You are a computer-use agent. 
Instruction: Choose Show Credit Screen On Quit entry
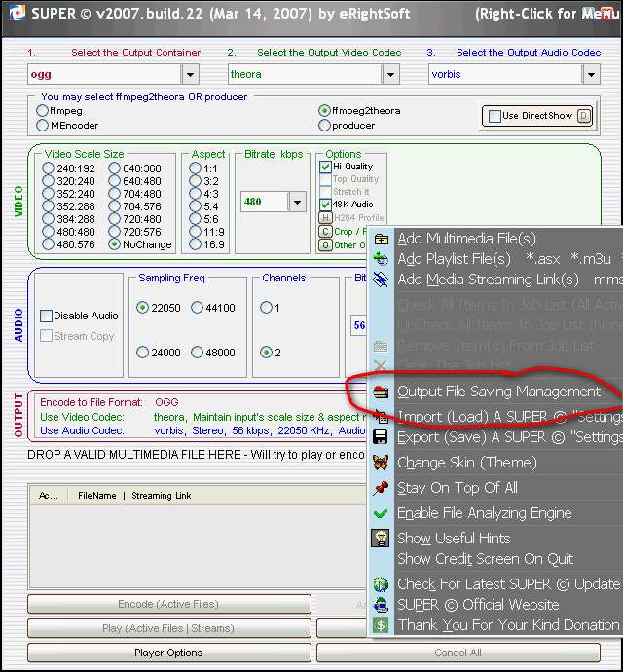[x=485, y=559]
